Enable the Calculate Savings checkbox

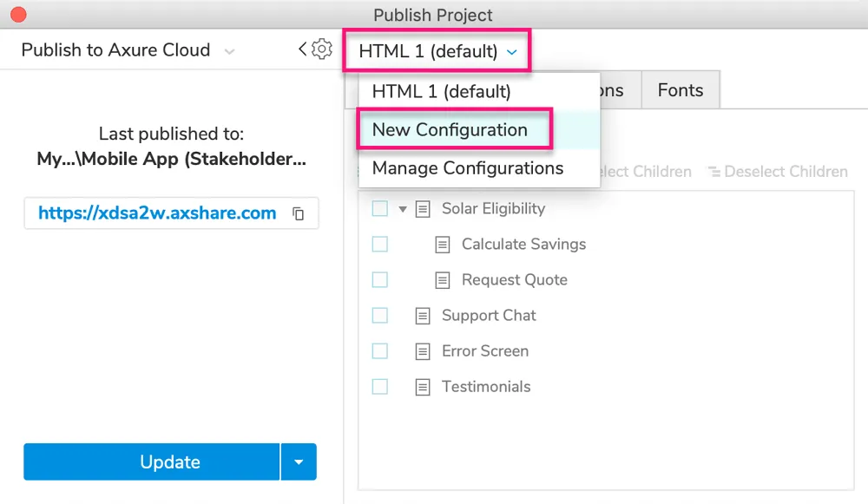379,245
